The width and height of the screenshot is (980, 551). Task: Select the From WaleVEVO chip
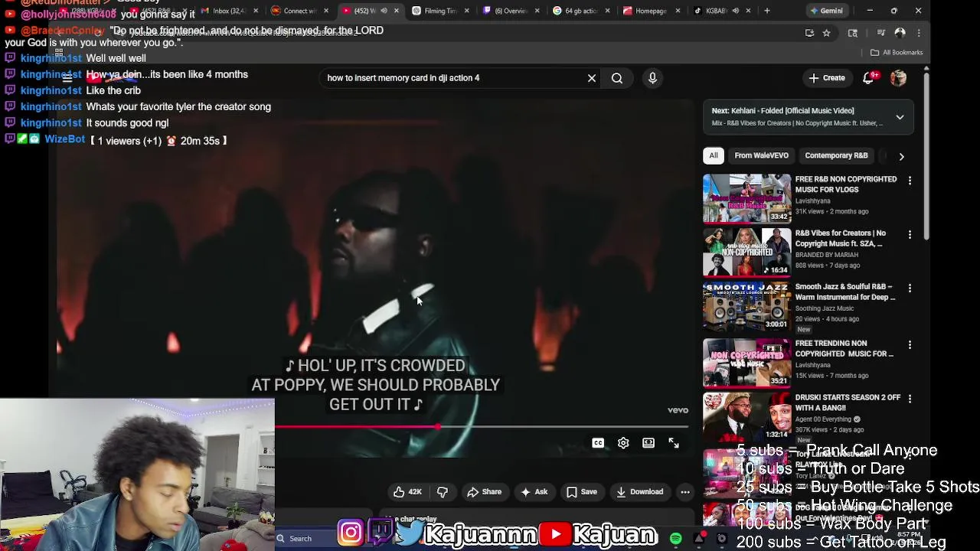(761, 155)
